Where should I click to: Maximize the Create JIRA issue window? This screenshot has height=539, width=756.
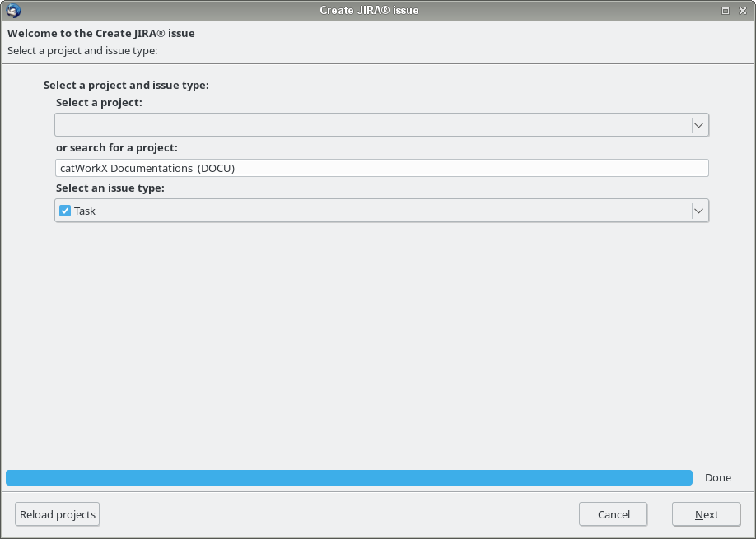coord(726,10)
